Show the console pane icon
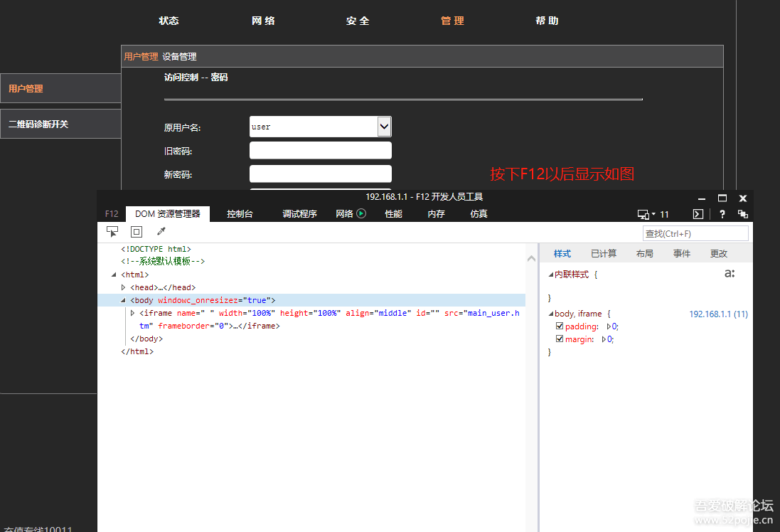Viewport: 780px width, 532px height. tap(698, 214)
